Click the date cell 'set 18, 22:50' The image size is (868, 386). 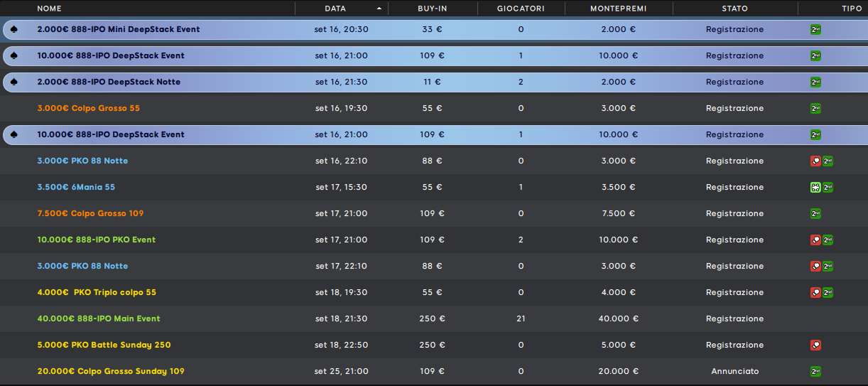(341, 345)
